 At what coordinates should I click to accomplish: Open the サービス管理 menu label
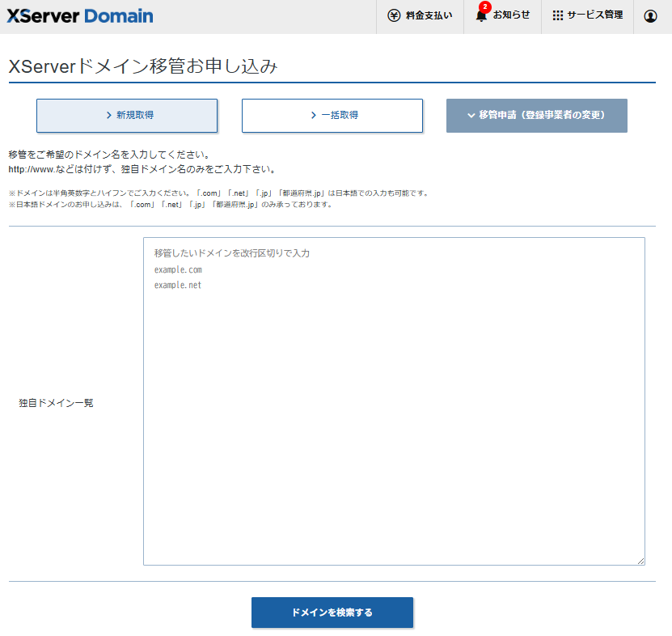[x=594, y=15]
